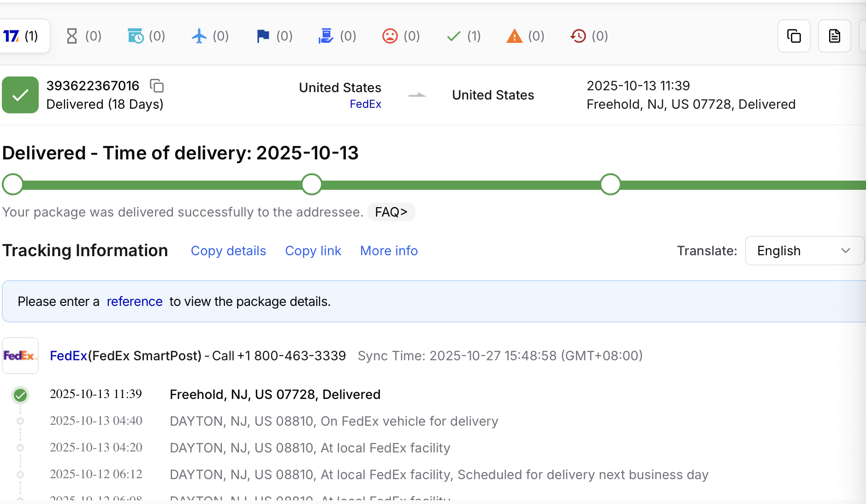Click the FAQ> button

click(391, 212)
